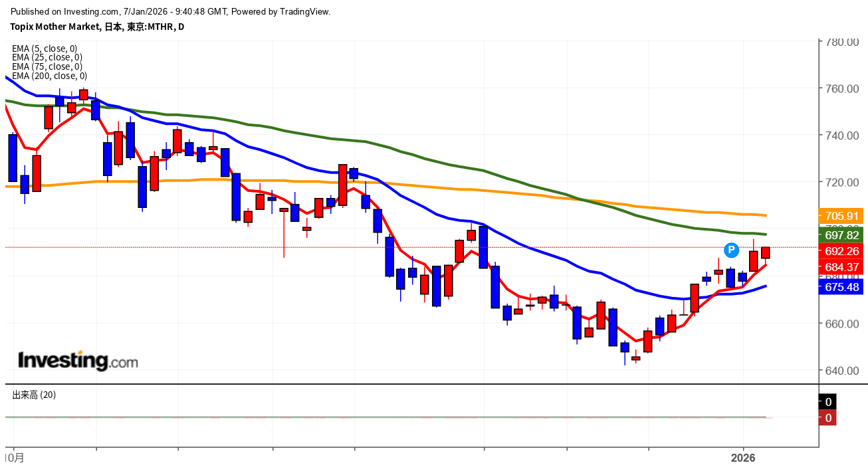Screen dimensions: 868x469
Task: Toggle the EMA (5, close, 0) legend
Action: (x=45, y=48)
